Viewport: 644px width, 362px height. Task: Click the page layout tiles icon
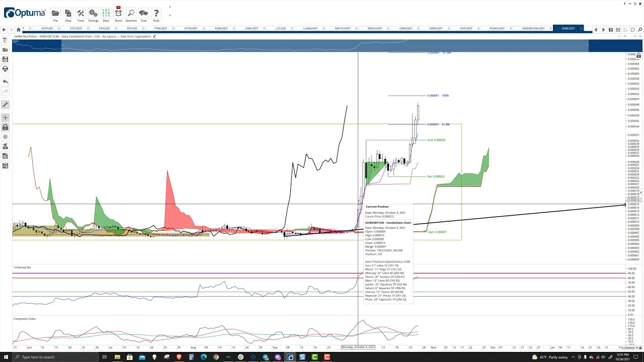(610, 30)
